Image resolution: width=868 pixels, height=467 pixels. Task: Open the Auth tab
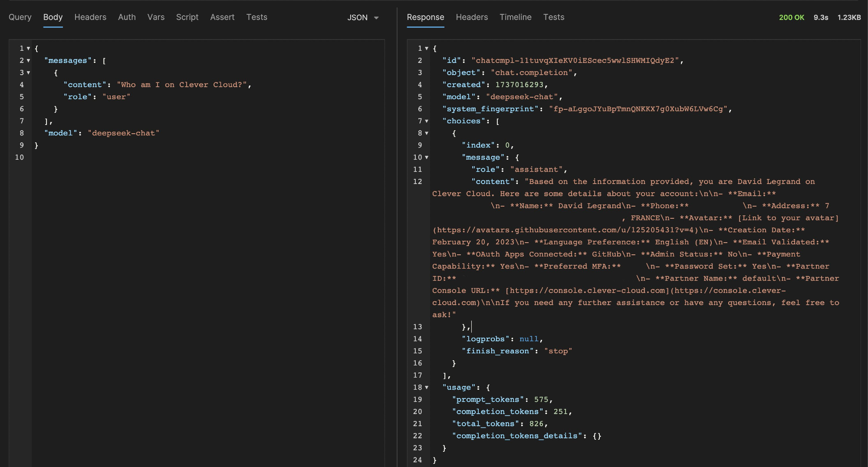(127, 17)
